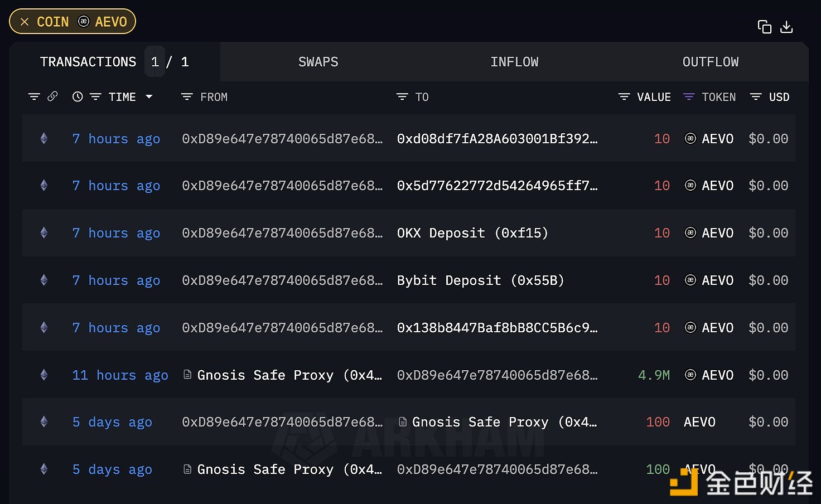The image size is (821, 504).
Task: Switch to the TRANSACTIONS tab
Action: (88, 62)
